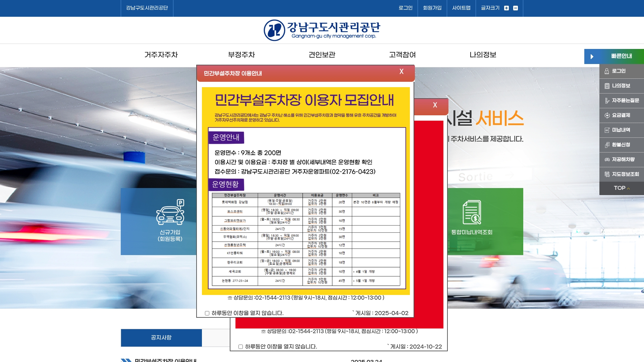
Task: Click the 빠른안내 arrow icon
Action: (592, 56)
